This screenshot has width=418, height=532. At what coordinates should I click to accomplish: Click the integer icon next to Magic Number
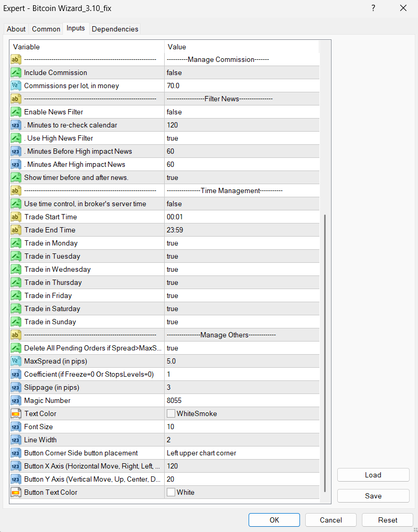(x=16, y=401)
